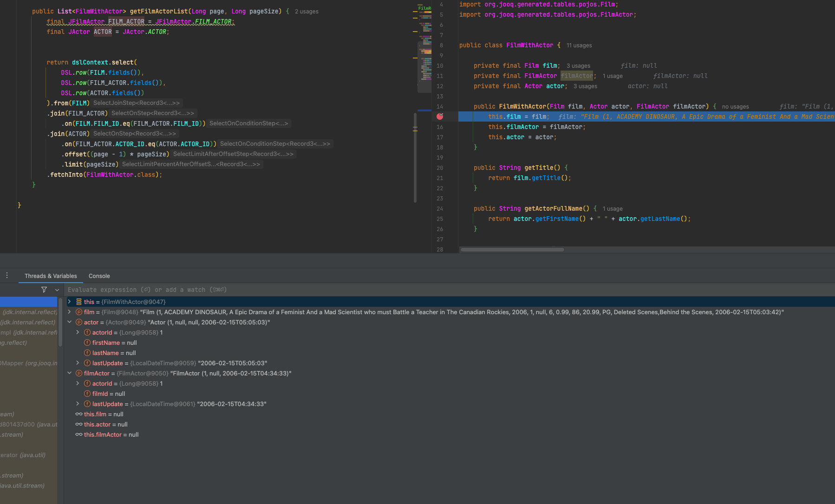835x504 pixels.
Task: Click the field icon beside lastUpdate 2006-02-15T04:34:33
Action: [87, 404]
